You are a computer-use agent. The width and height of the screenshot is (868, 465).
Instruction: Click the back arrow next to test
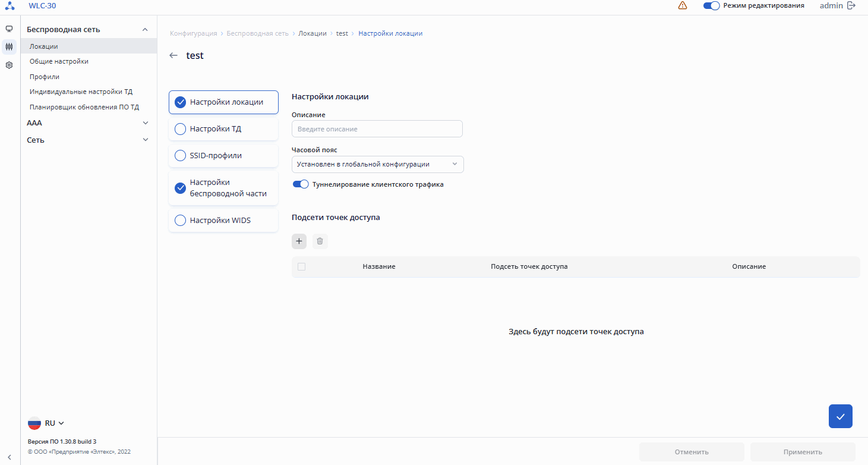173,55
